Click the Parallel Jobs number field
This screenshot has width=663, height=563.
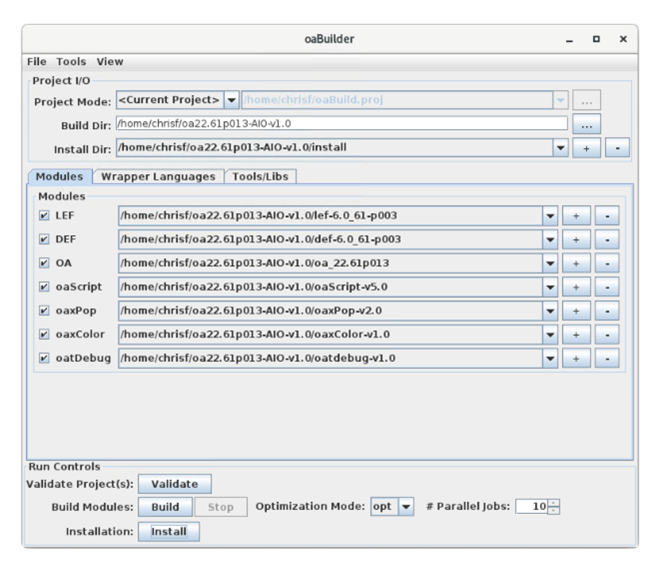click(x=531, y=506)
